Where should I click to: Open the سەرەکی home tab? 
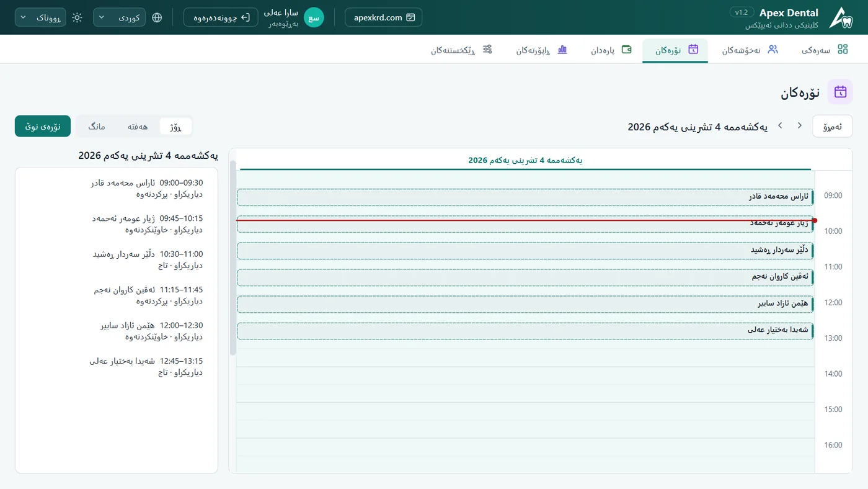[x=825, y=50]
